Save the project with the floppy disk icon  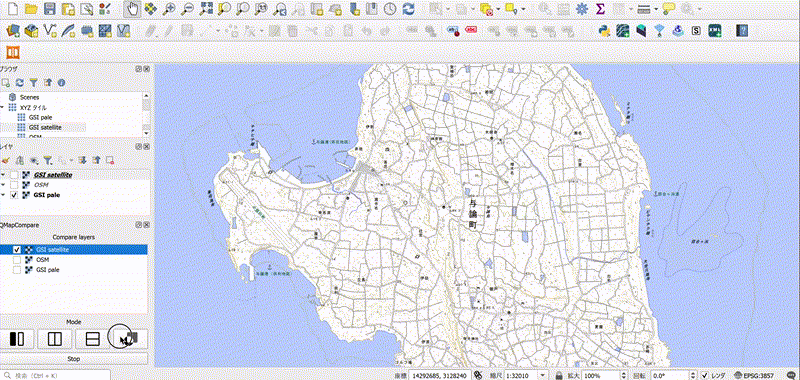point(49,9)
